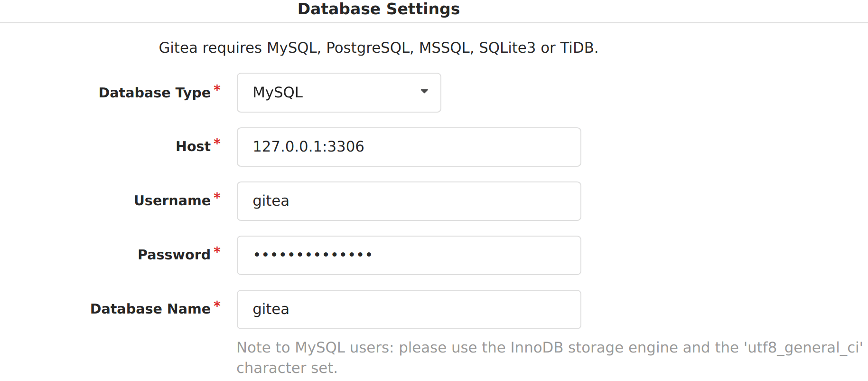Click the masked Password field
The image size is (868, 381).
[x=408, y=255]
